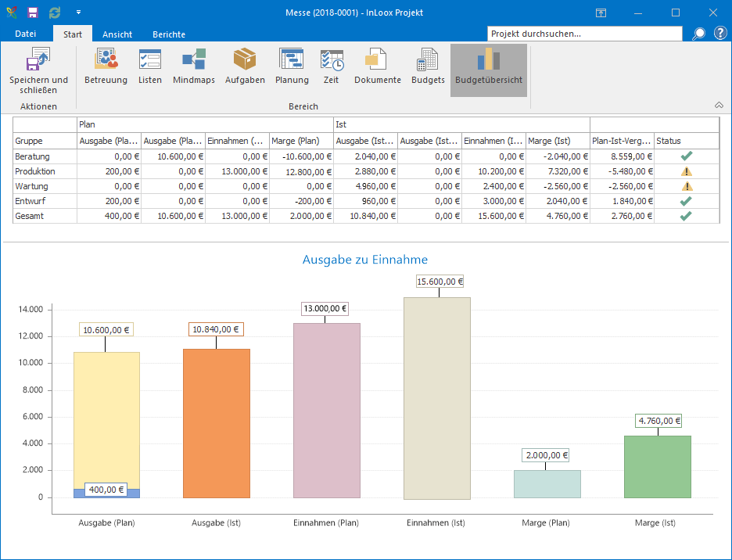Switch to the Berichte tab
The image size is (732, 560).
tap(169, 34)
